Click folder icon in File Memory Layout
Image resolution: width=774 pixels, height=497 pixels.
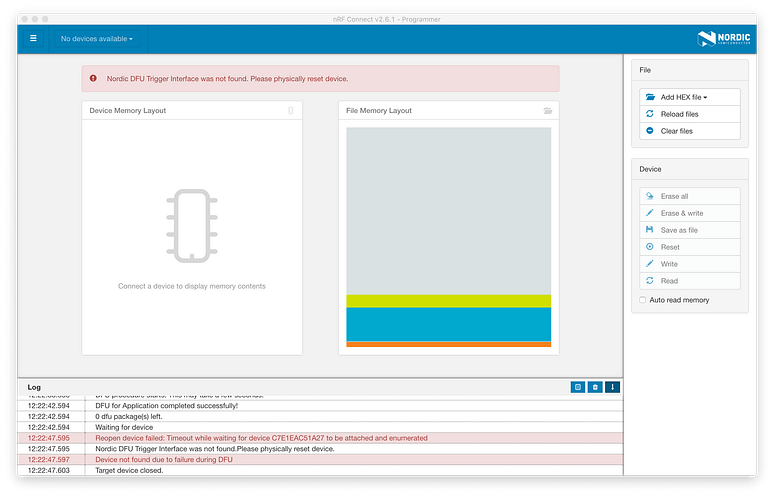[547, 110]
